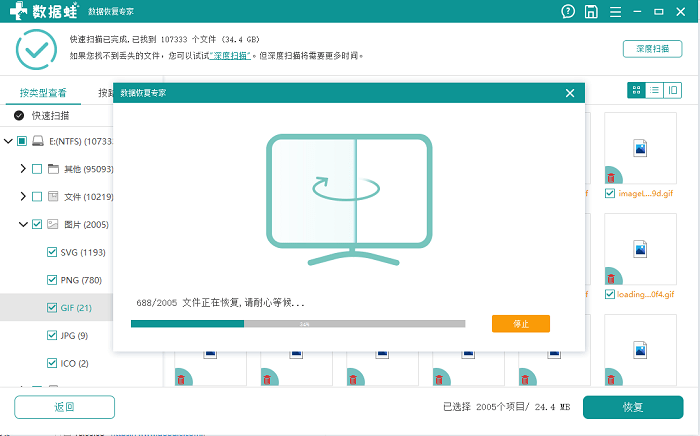Switch to grid thumbnail view
Image resolution: width=700 pixels, height=436 pixels.
[x=636, y=90]
